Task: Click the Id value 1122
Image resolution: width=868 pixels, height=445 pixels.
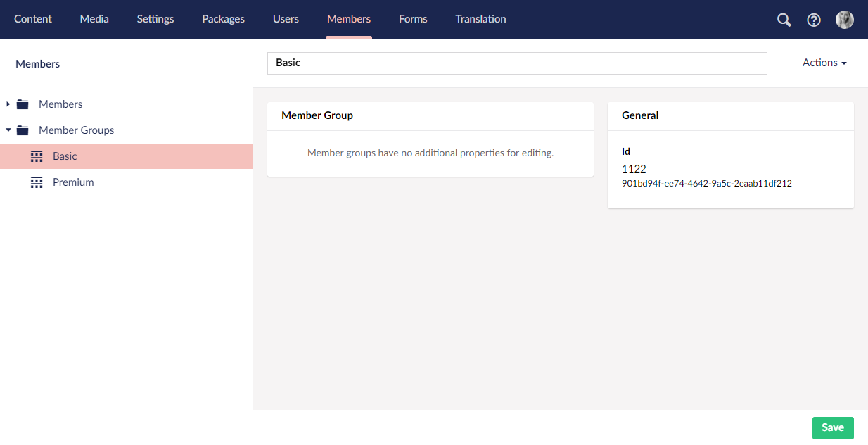Action: point(634,169)
